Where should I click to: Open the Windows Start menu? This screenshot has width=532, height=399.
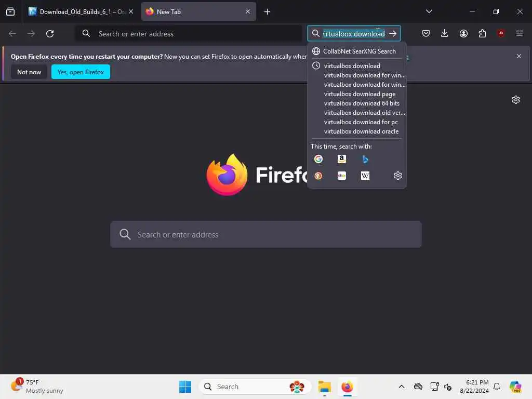[185, 387]
